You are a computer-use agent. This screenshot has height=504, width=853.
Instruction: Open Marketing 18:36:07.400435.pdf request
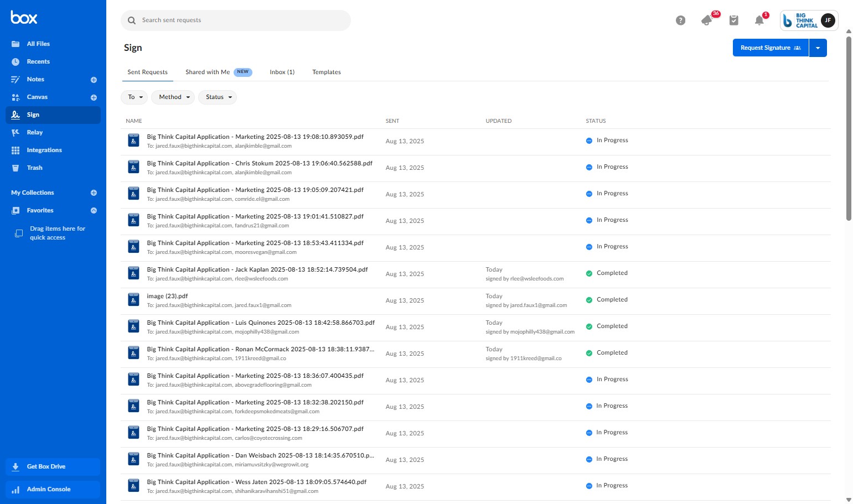point(255,376)
